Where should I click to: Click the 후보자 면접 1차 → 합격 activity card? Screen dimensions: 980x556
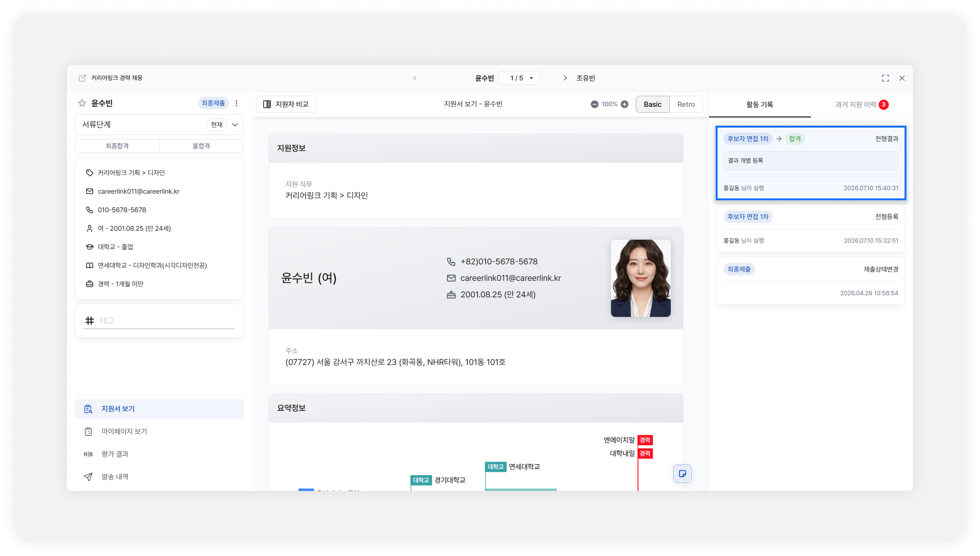point(810,163)
